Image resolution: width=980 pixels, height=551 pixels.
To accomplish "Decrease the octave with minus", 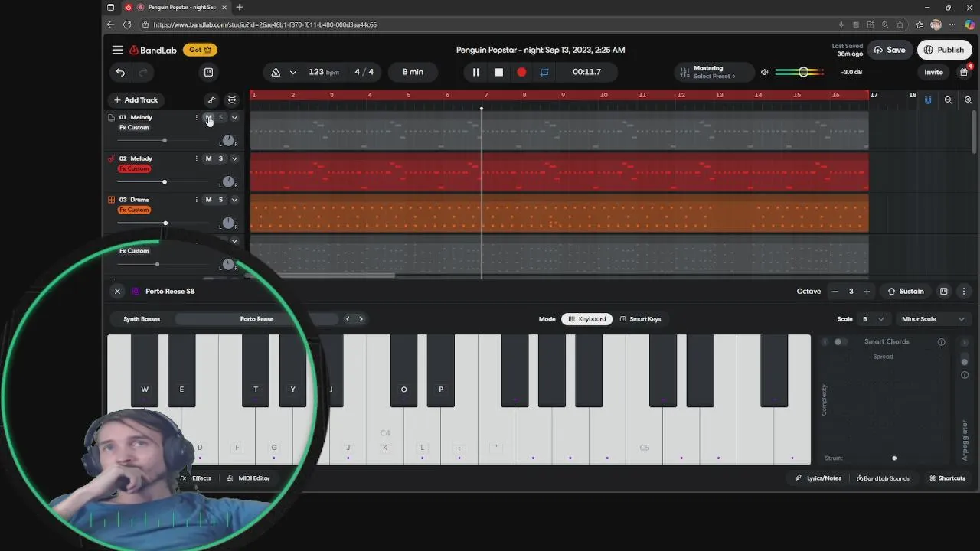I will tap(835, 291).
